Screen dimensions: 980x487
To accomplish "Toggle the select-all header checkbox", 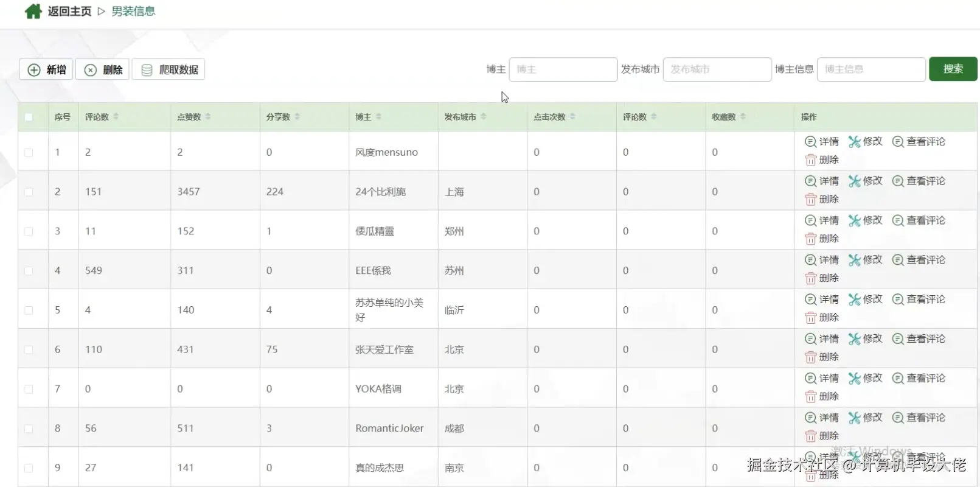I will (29, 117).
